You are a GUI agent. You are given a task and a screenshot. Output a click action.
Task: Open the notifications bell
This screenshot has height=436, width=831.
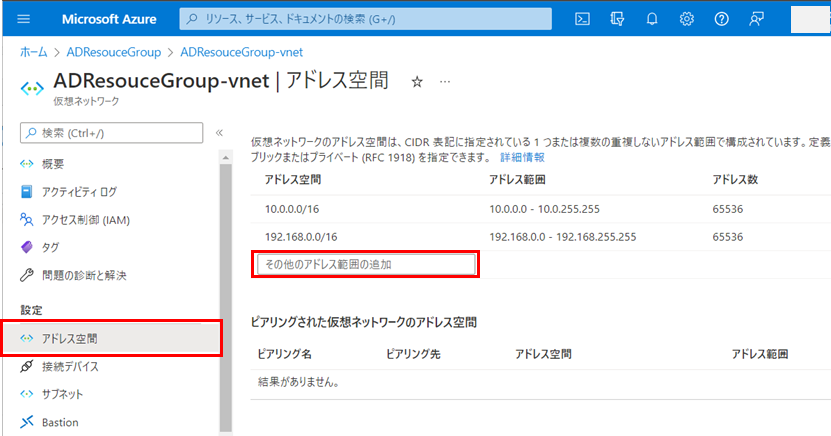click(652, 19)
